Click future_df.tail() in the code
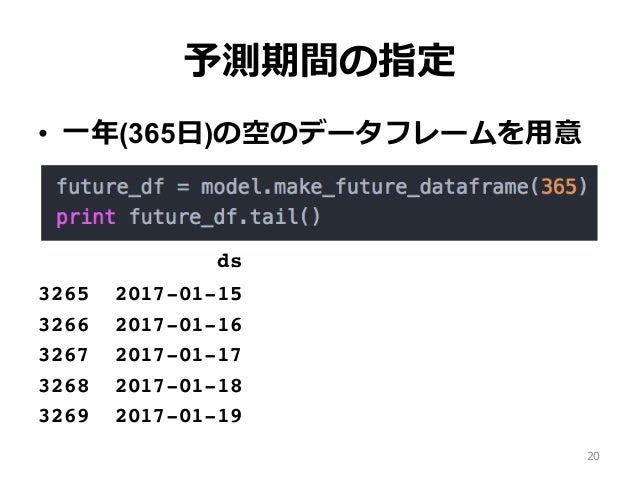Screen dimensions: 638x479 (225, 216)
